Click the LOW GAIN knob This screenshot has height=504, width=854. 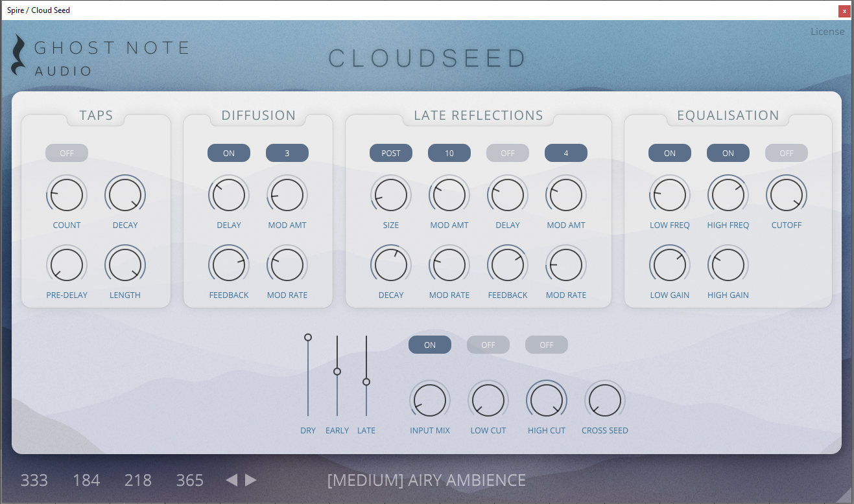tap(670, 265)
